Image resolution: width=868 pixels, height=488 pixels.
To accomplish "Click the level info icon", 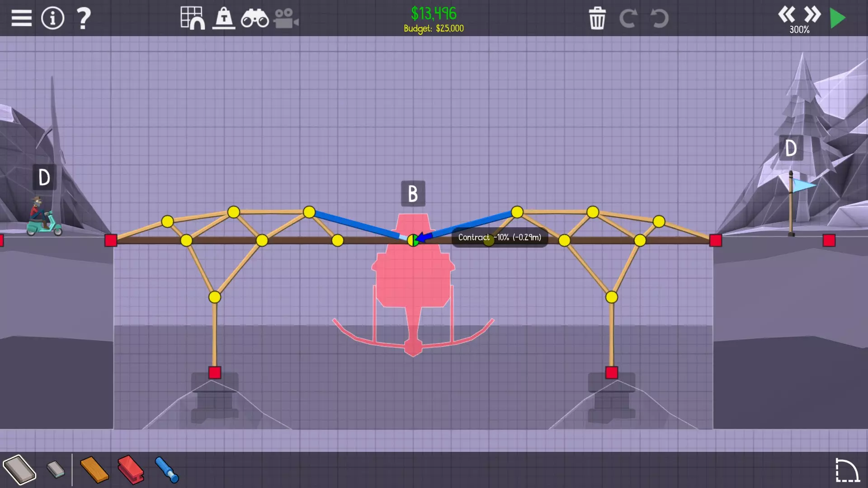I will pos(52,18).
